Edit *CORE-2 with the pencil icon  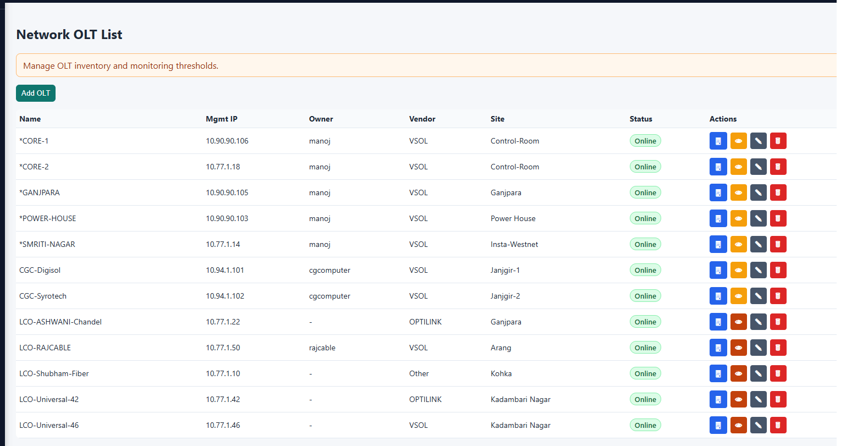coord(758,167)
